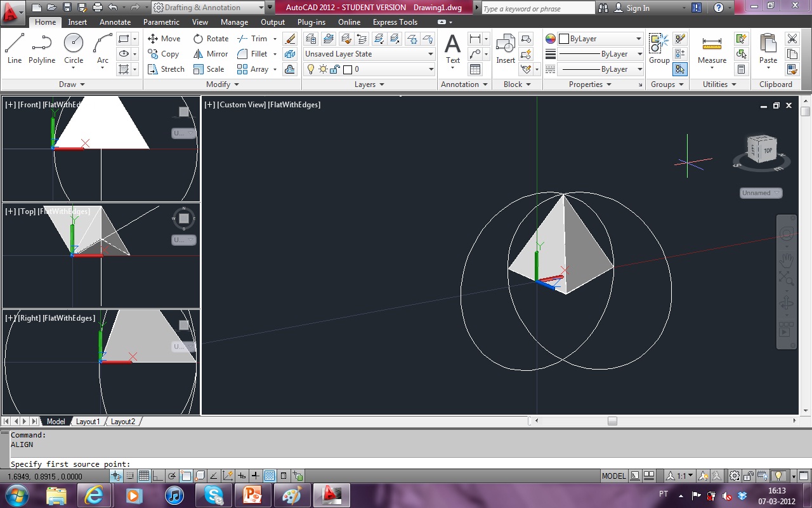Switch to the Parametric ribbon tab
The width and height of the screenshot is (812, 508).
tap(161, 22)
